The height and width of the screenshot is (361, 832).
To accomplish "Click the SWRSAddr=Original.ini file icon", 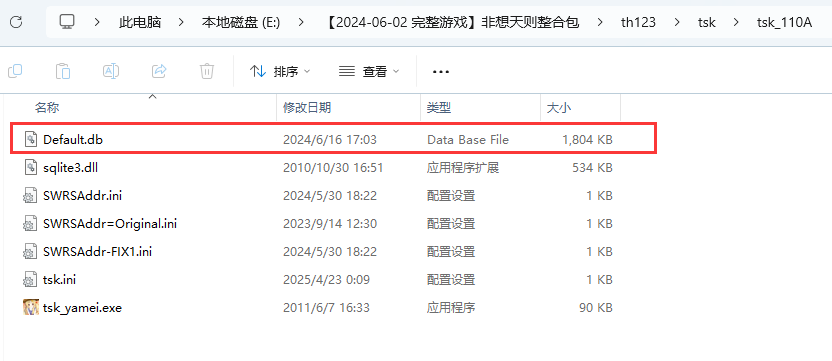I will point(30,224).
